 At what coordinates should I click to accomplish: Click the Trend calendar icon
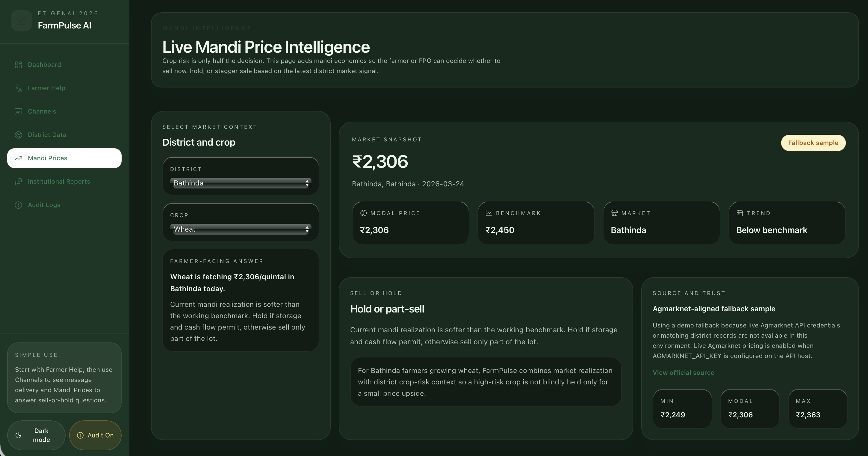click(x=740, y=213)
